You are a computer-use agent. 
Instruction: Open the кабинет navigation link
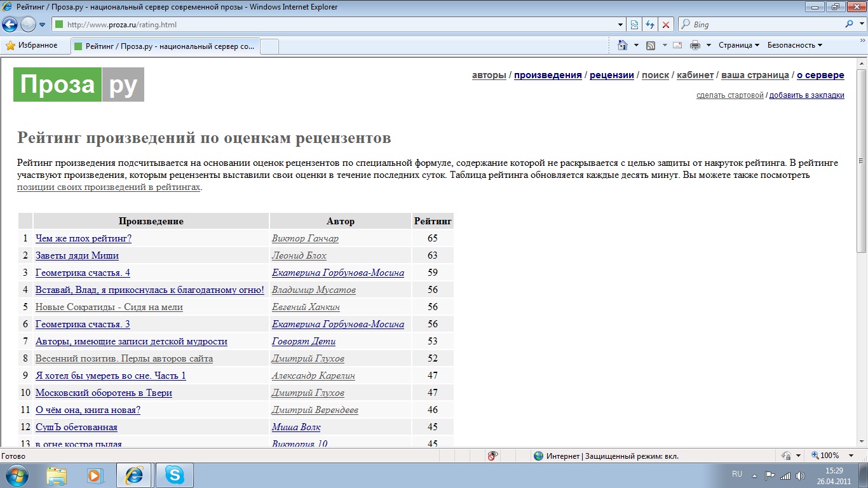tap(695, 75)
